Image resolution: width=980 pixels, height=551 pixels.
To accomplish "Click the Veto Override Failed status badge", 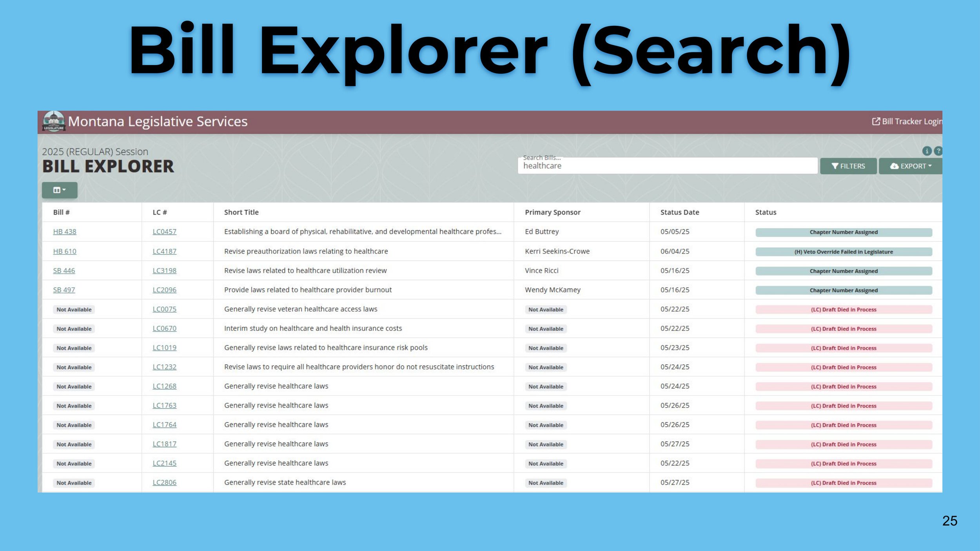I will (x=844, y=252).
